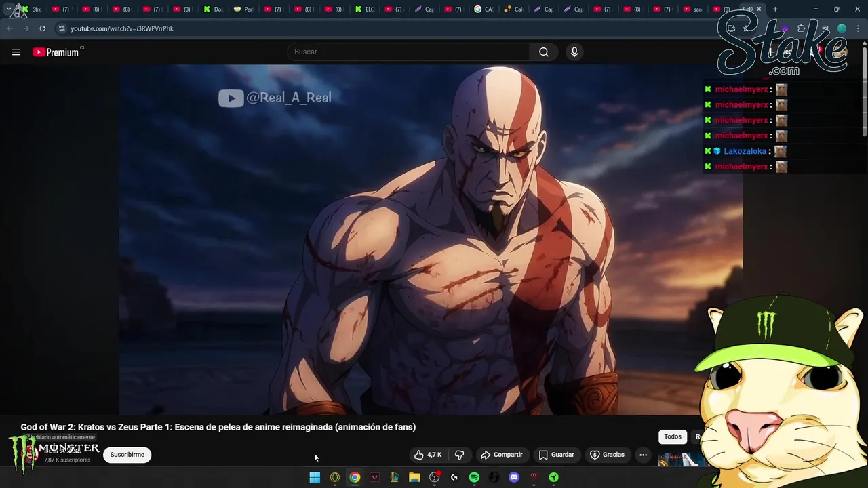Open League of Legends taskbar icon
The width and height of the screenshot is (868, 488).
[x=395, y=477]
